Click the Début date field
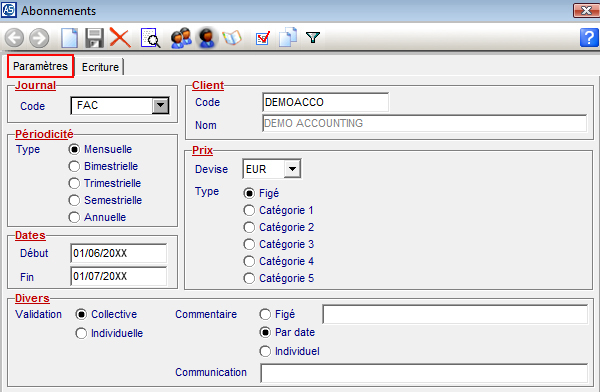Image resolution: width=600 pixels, height=392 pixels. (119, 253)
